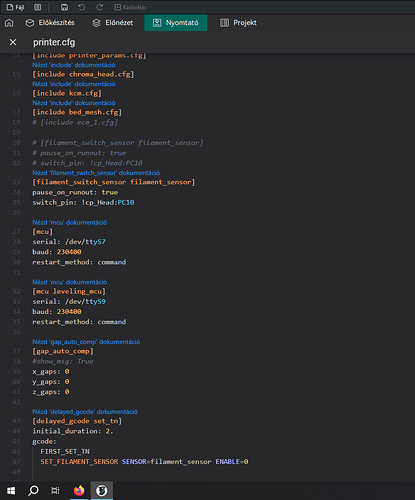415x500 pixels.
Task: Open the Kalibrálás calibration tool
Action: pyautogui.click(x=130, y=7)
